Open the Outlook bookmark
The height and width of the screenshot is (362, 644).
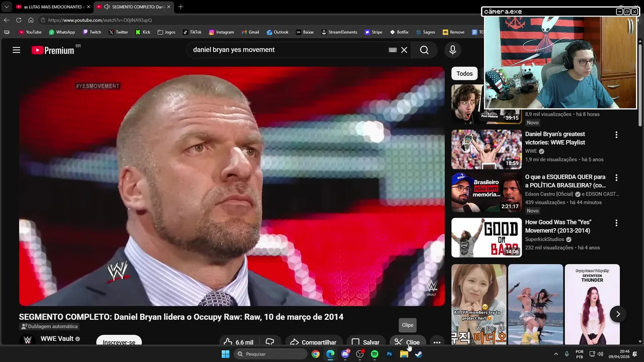[x=277, y=32]
